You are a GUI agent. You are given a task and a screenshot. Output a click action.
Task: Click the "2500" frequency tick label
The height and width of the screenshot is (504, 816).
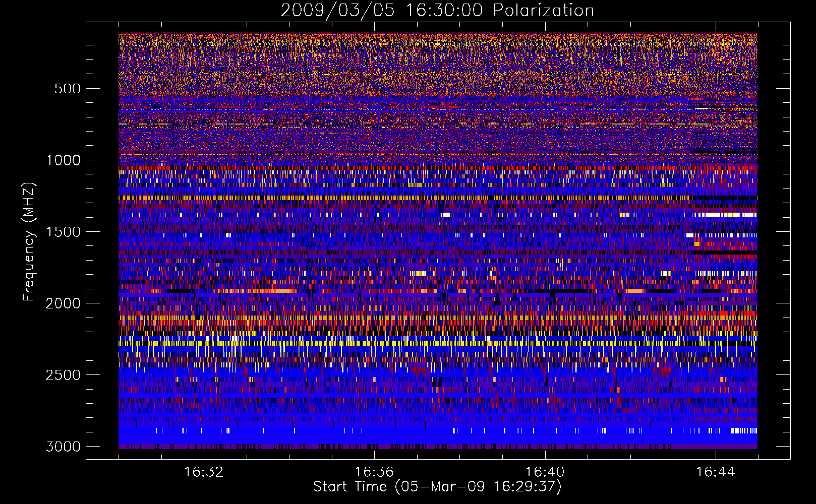[63, 375]
